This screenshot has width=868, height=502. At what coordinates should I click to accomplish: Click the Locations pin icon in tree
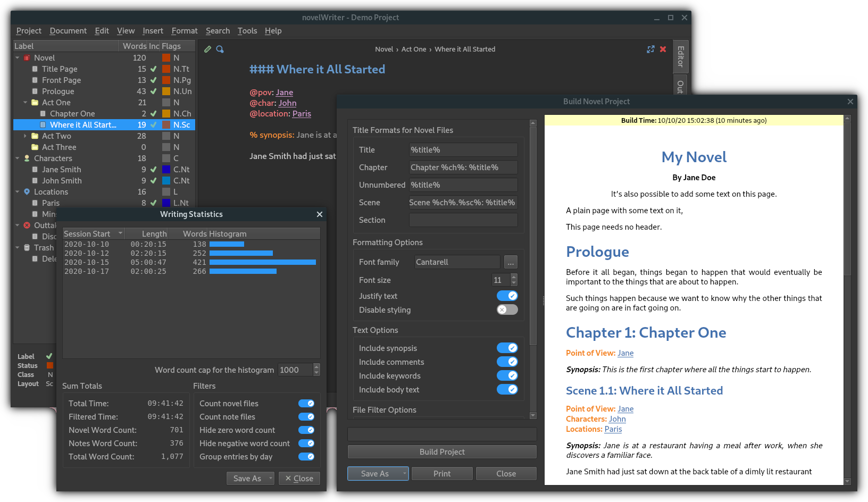(27, 192)
